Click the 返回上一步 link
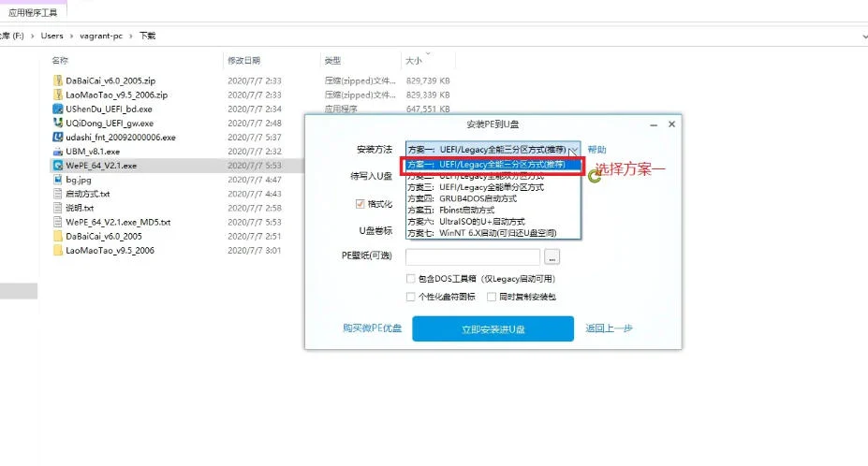Image resolution: width=868 pixels, height=466 pixels. click(x=609, y=328)
